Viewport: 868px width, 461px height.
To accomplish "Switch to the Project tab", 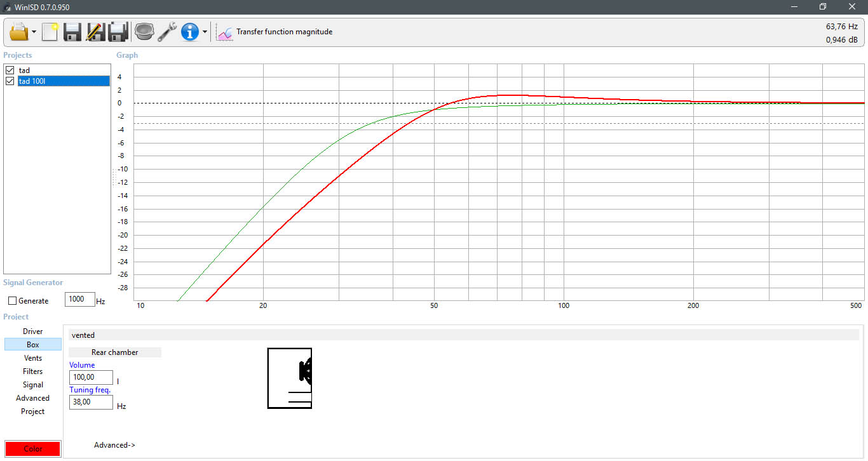I will pos(33,411).
